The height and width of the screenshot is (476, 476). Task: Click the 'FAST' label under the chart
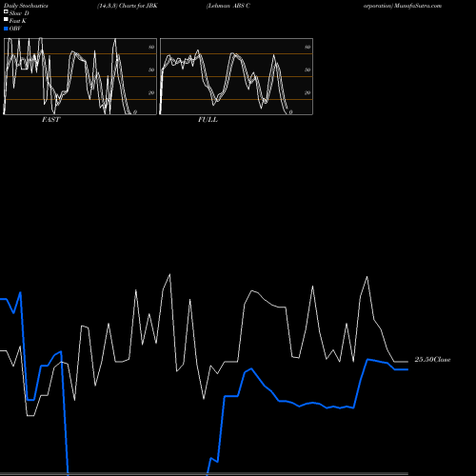pos(50,120)
